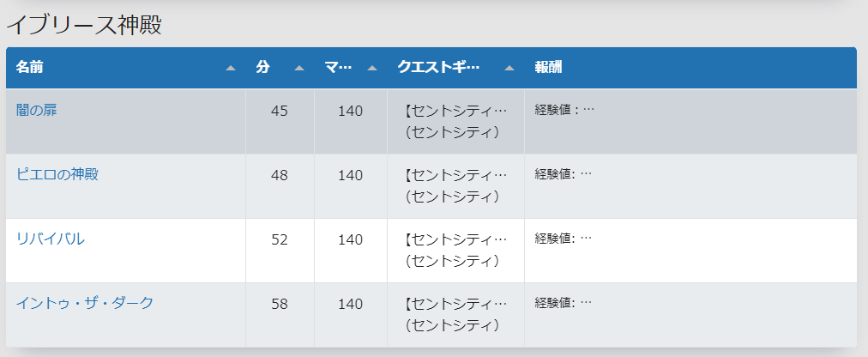
Task: Click sort arrow in 名前 column header
Action: coord(231,68)
